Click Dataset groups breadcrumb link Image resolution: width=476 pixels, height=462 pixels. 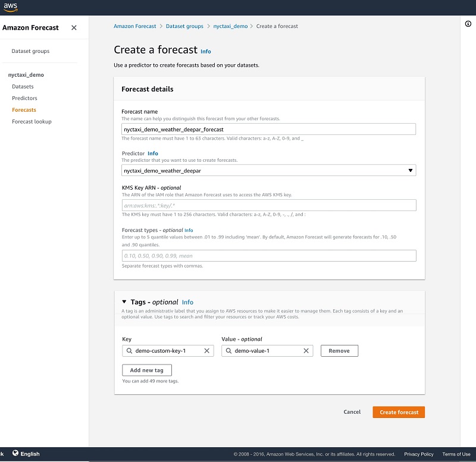(x=184, y=26)
